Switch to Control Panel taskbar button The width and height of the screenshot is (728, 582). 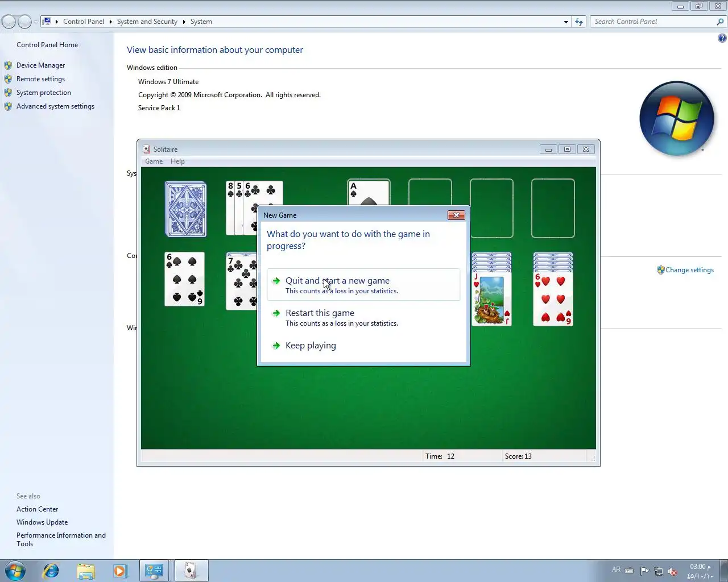[154, 571]
